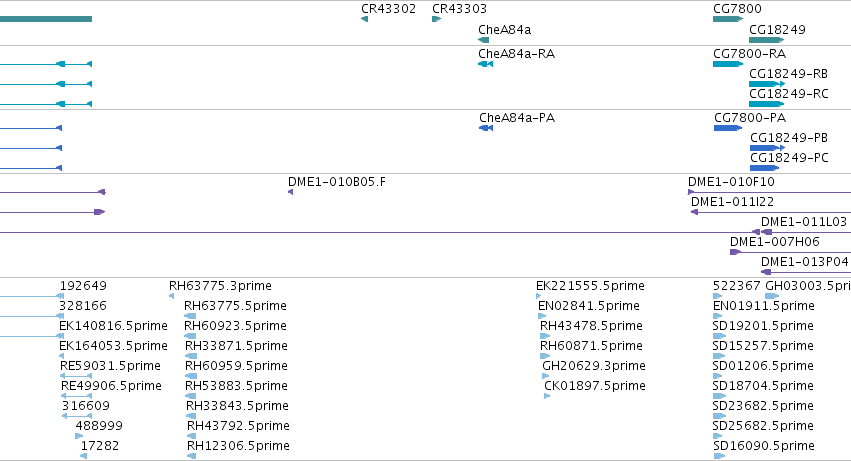
Task: Click the CG18249 gene bar
Action: 766,40
